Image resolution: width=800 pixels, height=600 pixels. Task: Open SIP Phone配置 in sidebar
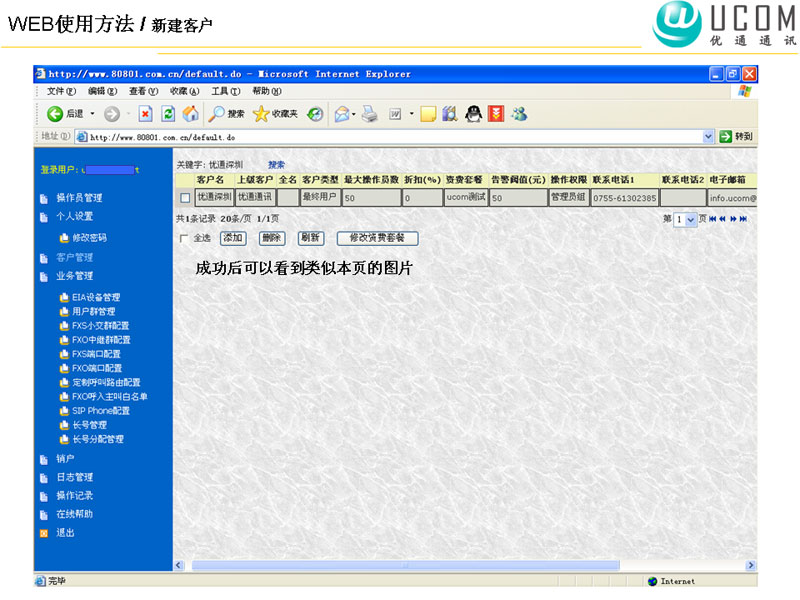(x=101, y=411)
